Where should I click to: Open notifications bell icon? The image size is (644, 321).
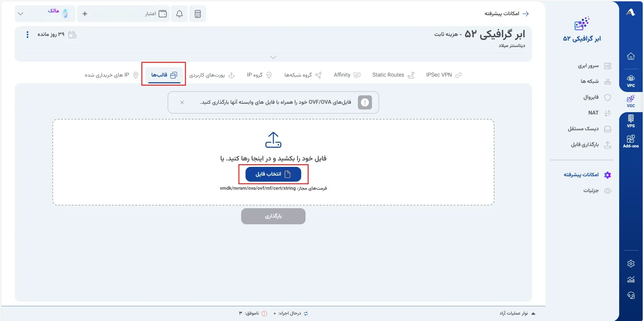[x=179, y=14]
